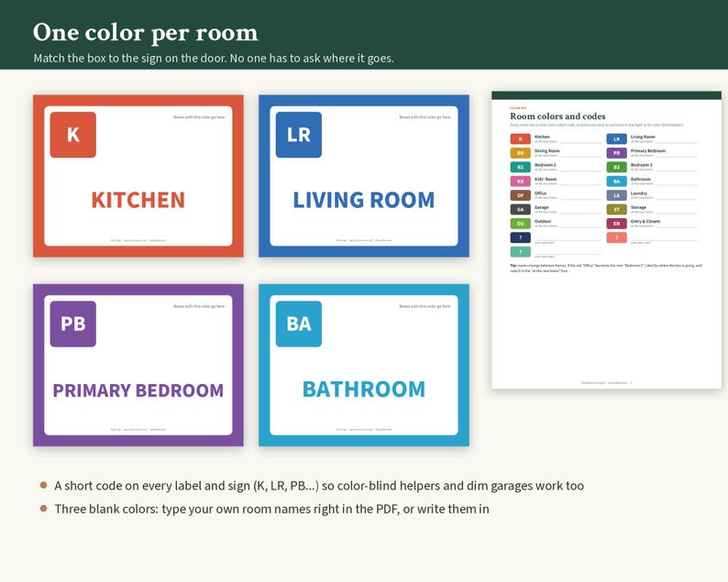Viewport: 728px width, 582px height.
Task: Pick the slate LA Laundry swatch
Action: tap(616, 195)
